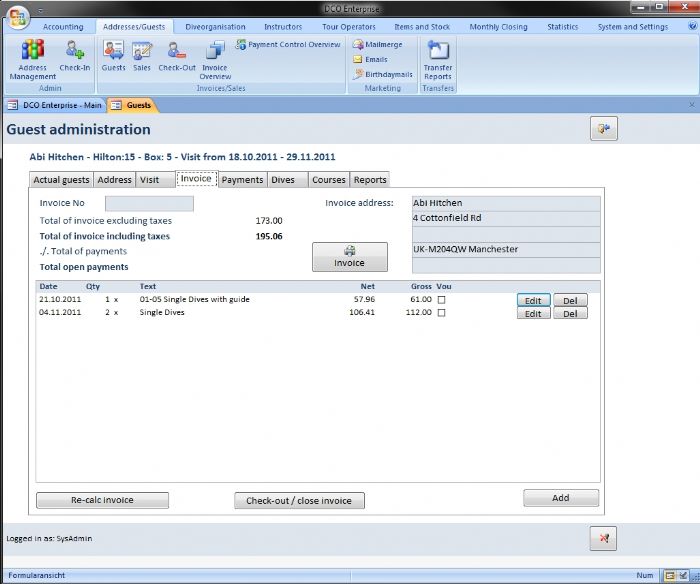700x584 pixels.
Task: Click Check-out / close invoice button
Action: [x=300, y=501]
